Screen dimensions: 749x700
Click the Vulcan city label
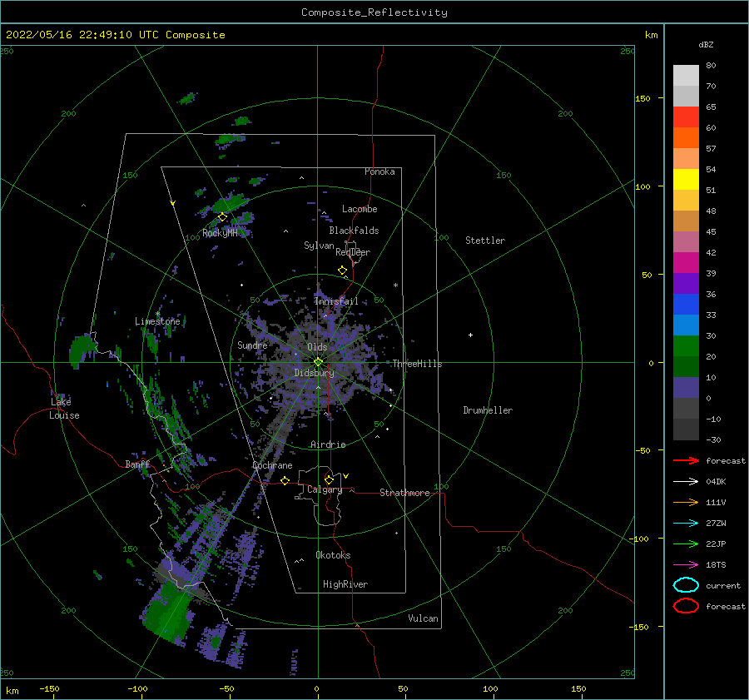tap(423, 618)
